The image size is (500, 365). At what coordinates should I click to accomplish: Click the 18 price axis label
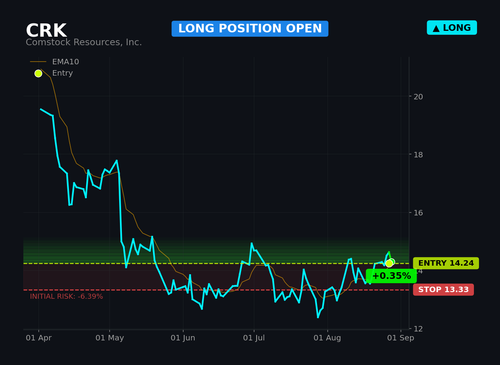[x=418, y=155]
